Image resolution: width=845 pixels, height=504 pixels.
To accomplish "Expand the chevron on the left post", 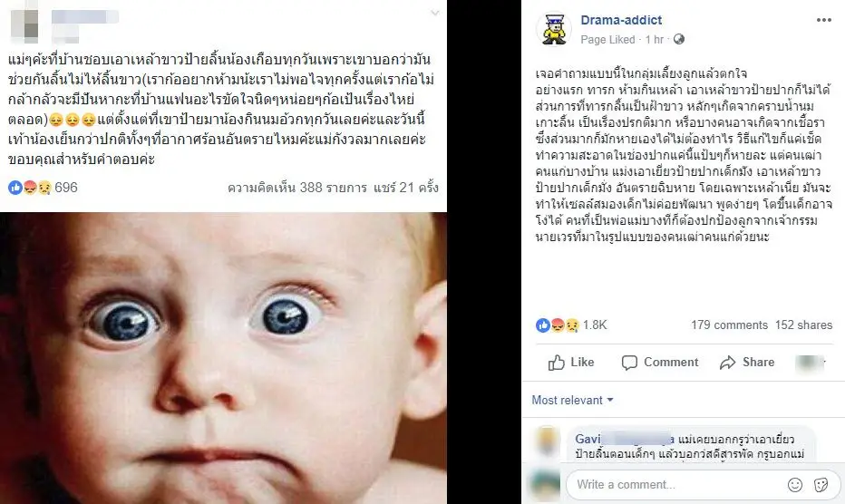I will pyautogui.click(x=434, y=13).
